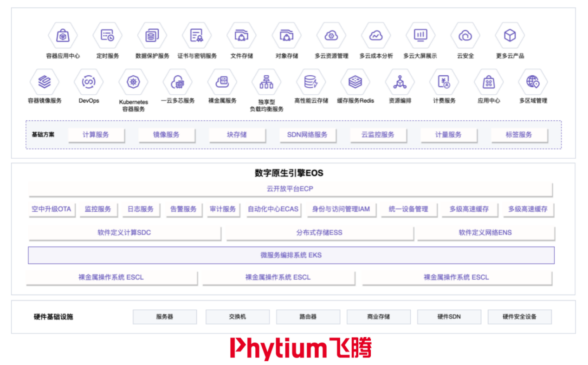Open the 独享型负载均衡服务 icon
Screen dimensions: 588x365
pos(266,82)
